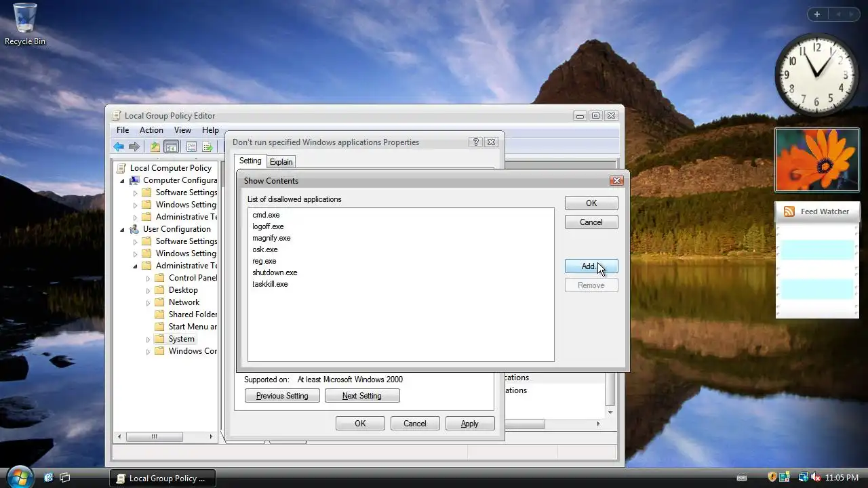
Task: Click the Back arrow in Group Policy Editor toolbar
Action: 119,147
